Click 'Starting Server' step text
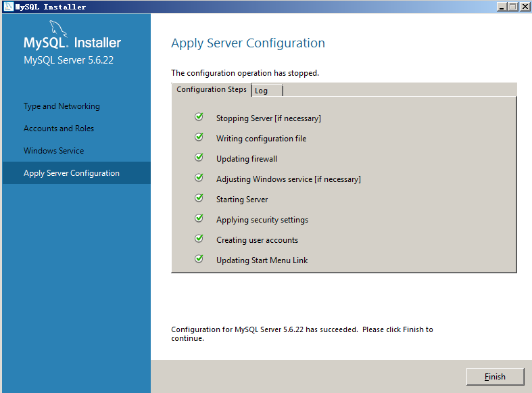The width and height of the screenshot is (532, 393). pyautogui.click(x=242, y=200)
